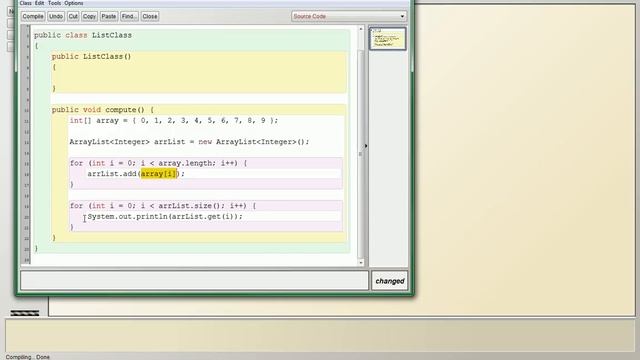Click the 'public class ListClass' line

83,35
